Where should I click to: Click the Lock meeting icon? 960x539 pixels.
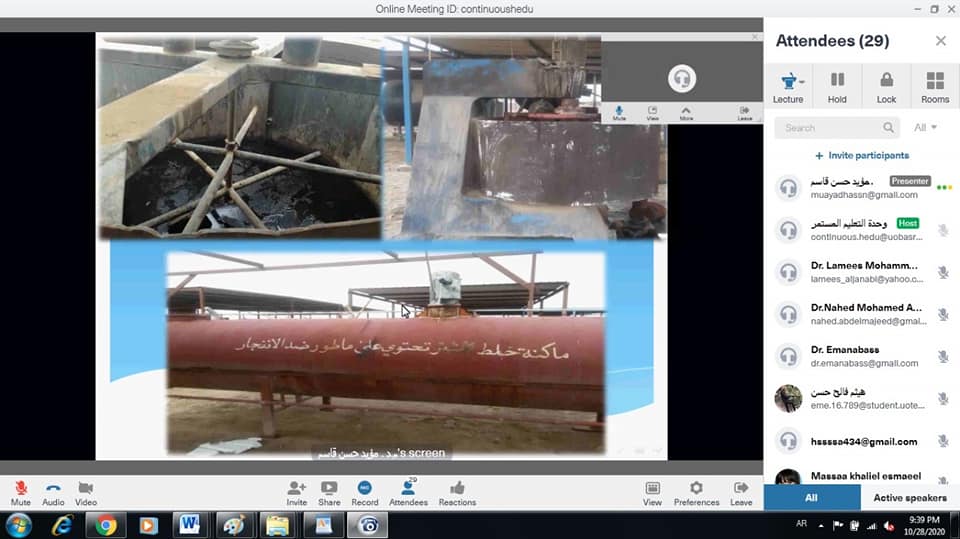(886, 86)
